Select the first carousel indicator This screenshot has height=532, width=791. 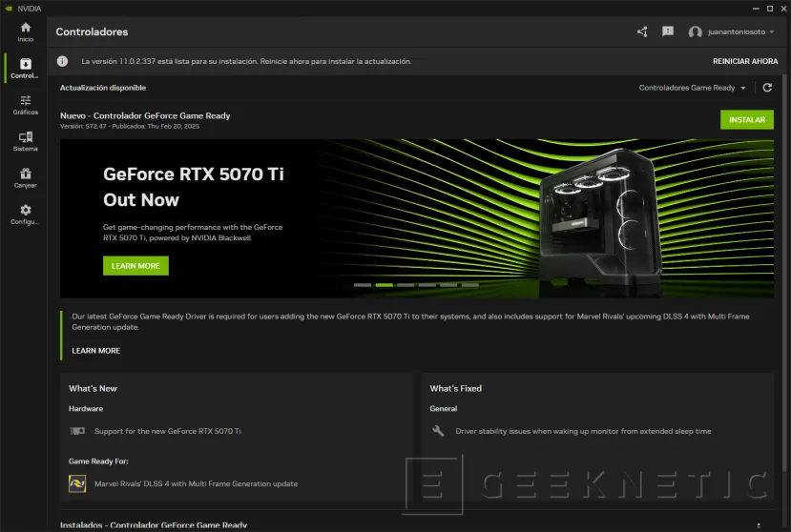[363, 285]
